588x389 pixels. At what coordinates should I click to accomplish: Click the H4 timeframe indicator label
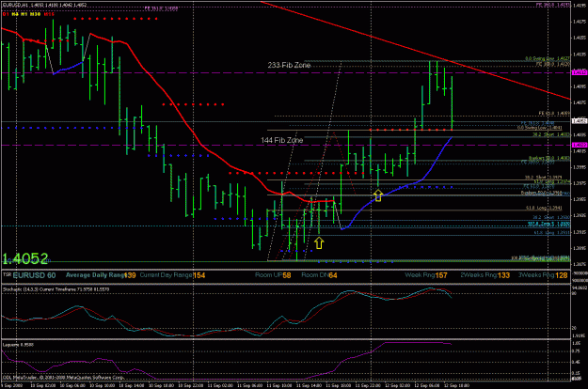(15, 14)
